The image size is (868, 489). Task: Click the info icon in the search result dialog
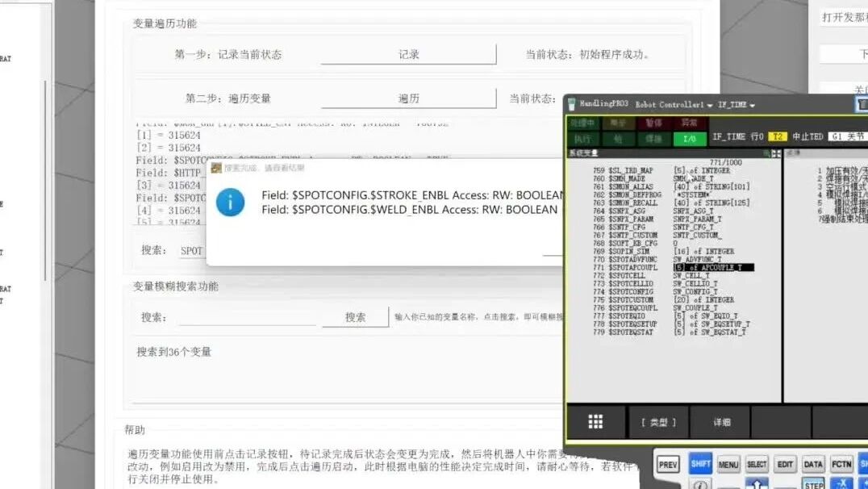point(231,203)
